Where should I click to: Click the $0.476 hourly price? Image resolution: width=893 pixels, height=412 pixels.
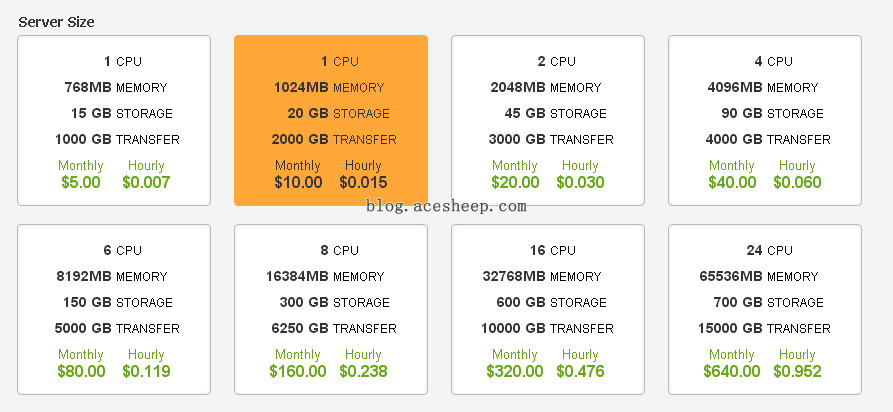point(580,372)
